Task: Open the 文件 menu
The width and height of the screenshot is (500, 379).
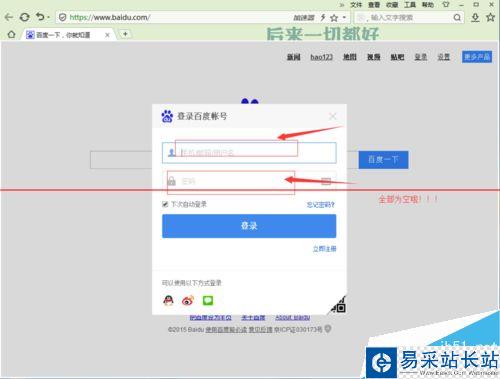Action: click(x=356, y=5)
